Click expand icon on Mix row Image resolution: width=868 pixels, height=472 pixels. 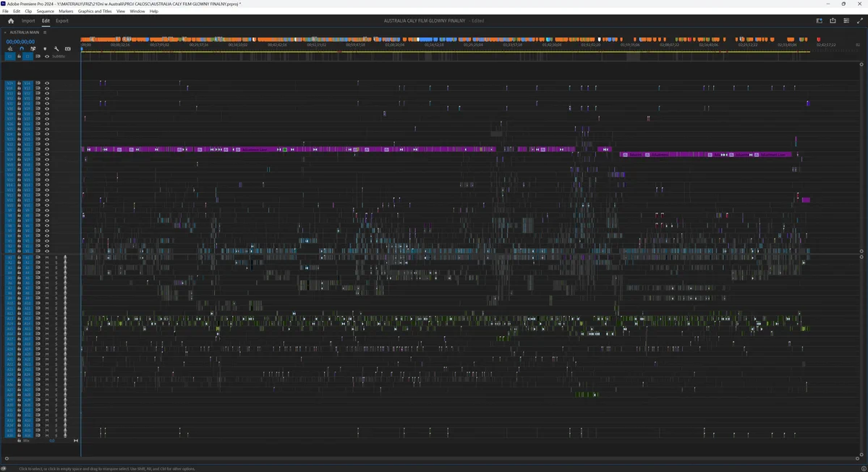click(76, 441)
